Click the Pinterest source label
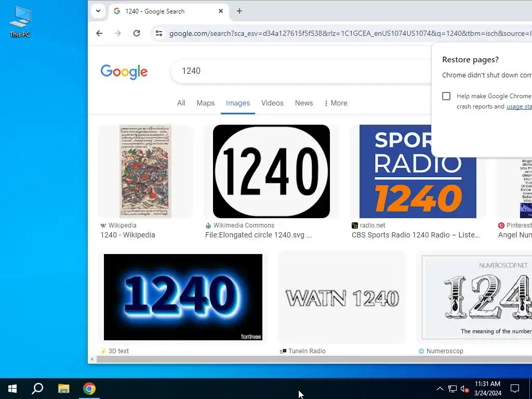532x399 pixels. click(519, 225)
